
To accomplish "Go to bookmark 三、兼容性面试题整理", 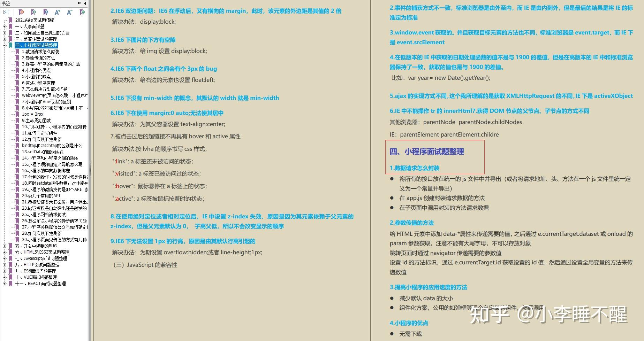I will click(36, 39).
